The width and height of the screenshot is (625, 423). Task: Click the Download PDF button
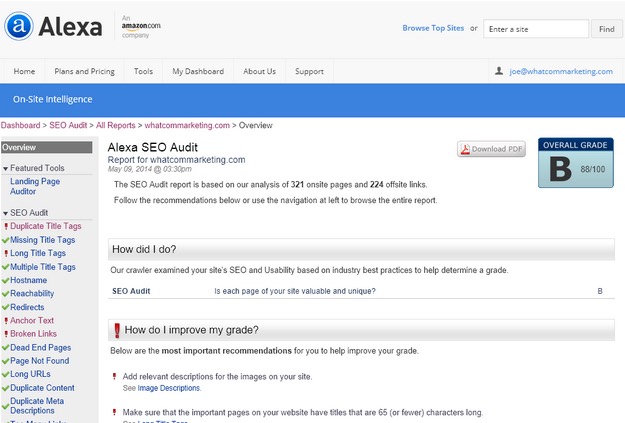coord(491,149)
